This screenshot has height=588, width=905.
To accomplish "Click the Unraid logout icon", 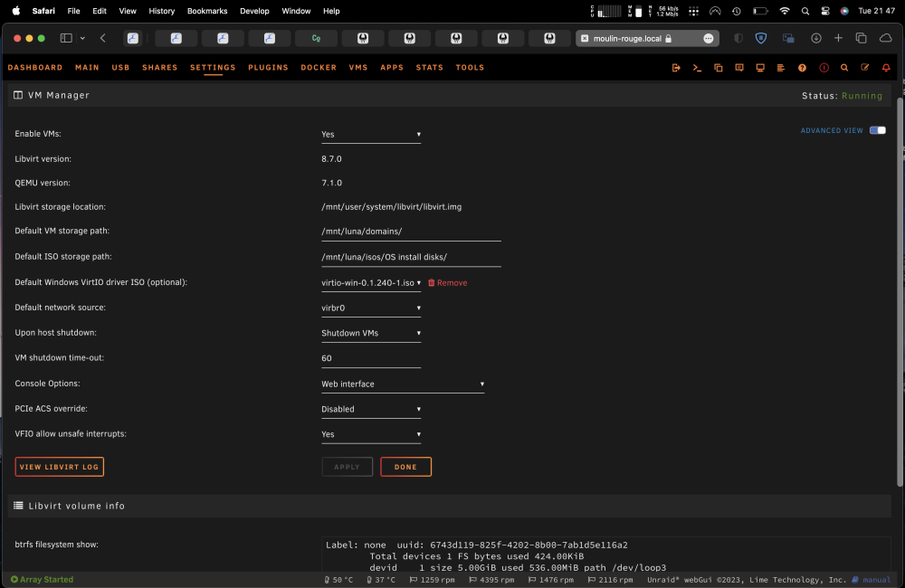I will tap(676, 68).
